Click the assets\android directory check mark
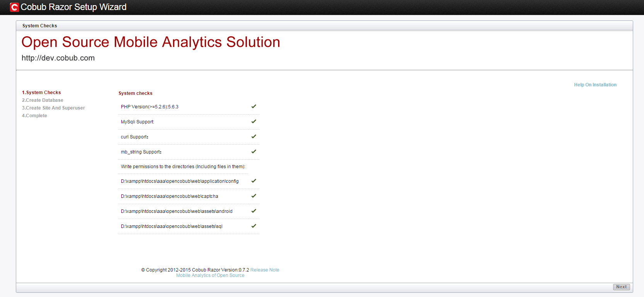Image resolution: width=644 pixels, height=297 pixels. (x=254, y=211)
